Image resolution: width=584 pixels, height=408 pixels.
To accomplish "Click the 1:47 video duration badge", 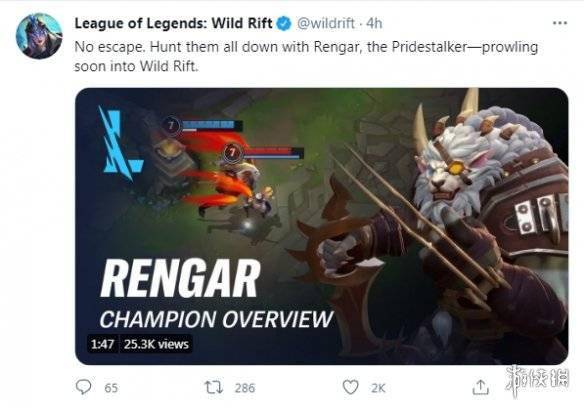I will coord(102,344).
